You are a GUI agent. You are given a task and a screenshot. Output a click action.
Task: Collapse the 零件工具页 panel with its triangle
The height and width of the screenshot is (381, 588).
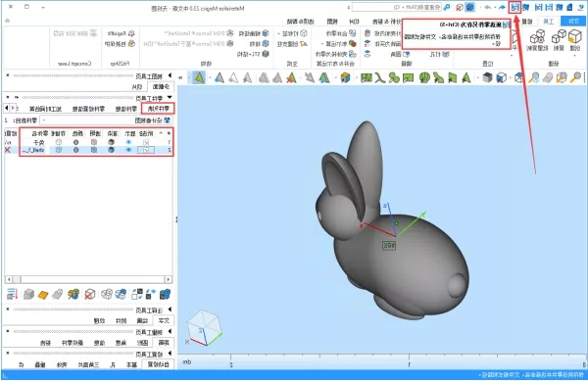point(170,97)
